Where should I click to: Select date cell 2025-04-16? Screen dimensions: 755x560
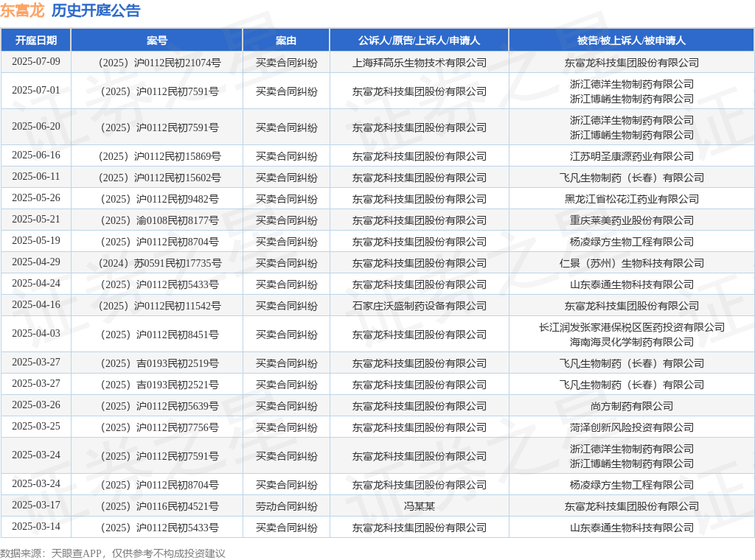(36, 305)
